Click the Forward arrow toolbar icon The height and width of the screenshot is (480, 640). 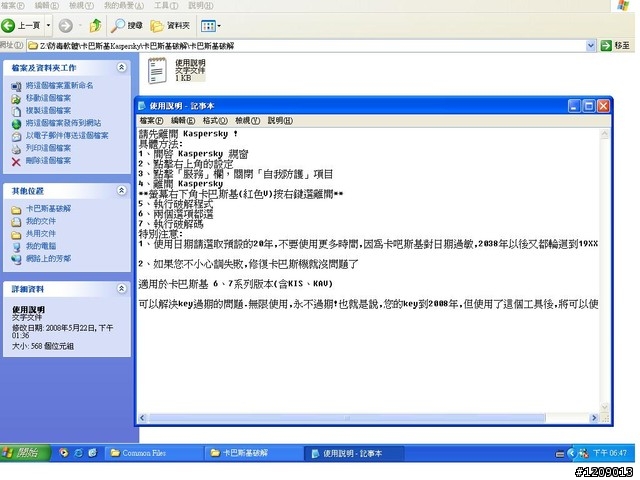click(65, 26)
